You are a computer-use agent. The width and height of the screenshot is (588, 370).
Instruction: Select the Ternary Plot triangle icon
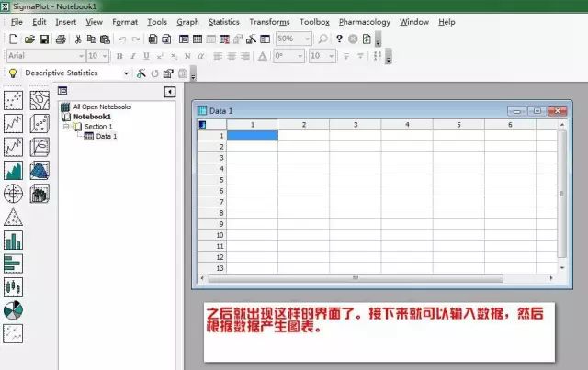[x=13, y=217]
